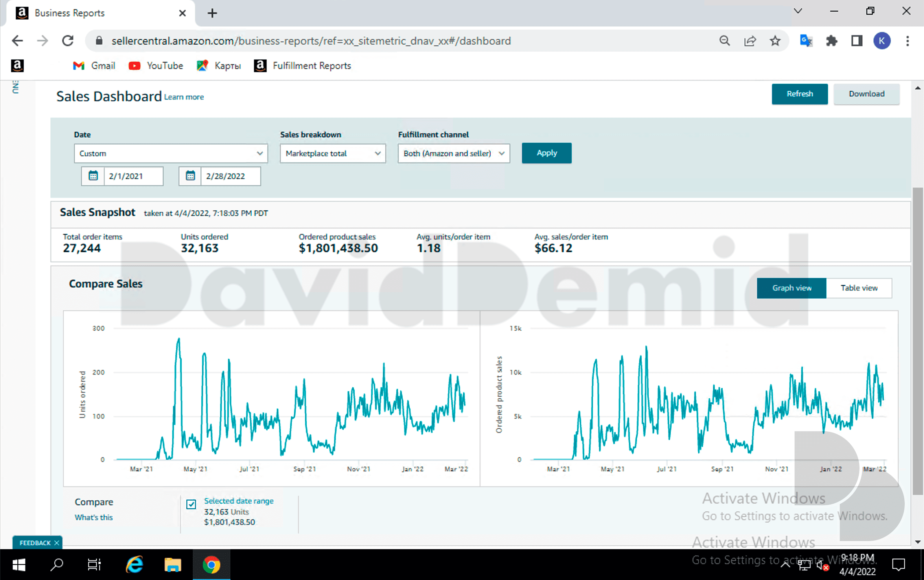This screenshot has height=580, width=924.
Task: Open the YouTube bookmark
Action: (x=156, y=66)
